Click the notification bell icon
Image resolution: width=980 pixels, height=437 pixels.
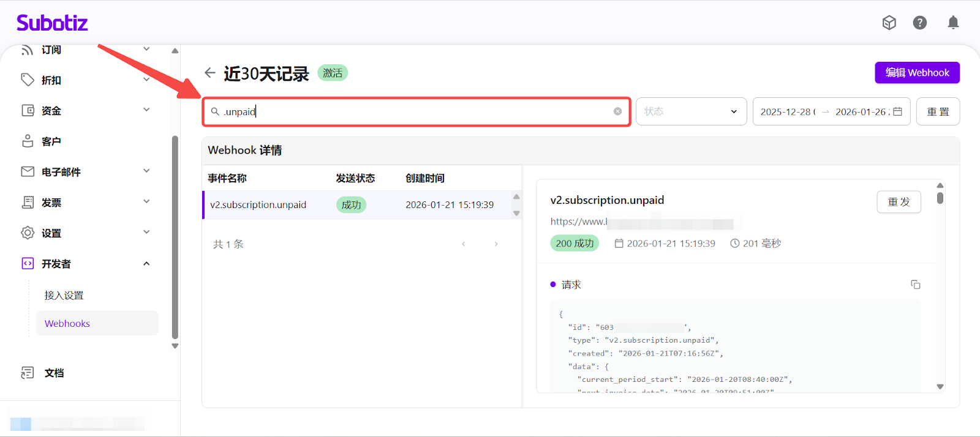953,23
